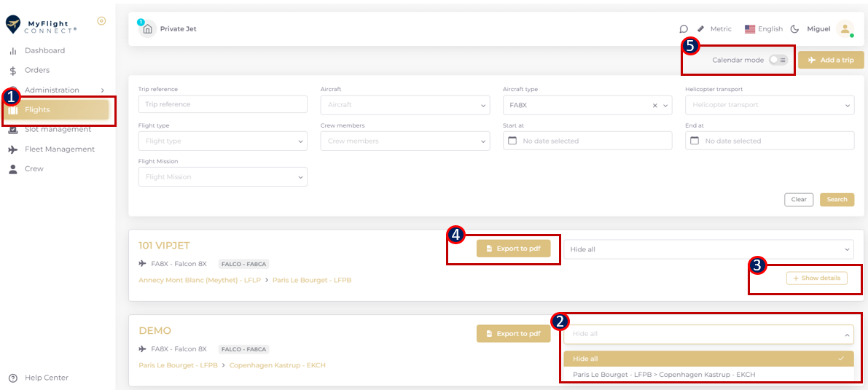
Task: Toggle dark mode moon icon
Action: click(x=794, y=29)
